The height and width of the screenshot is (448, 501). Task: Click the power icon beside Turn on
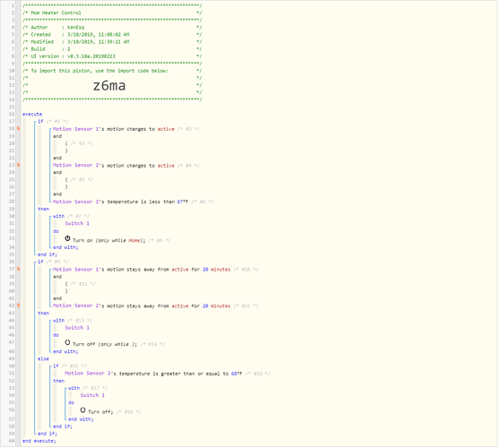[67, 238]
